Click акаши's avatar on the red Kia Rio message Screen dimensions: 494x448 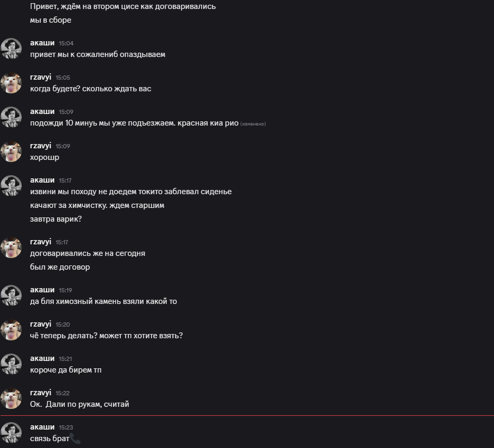pos(11,117)
